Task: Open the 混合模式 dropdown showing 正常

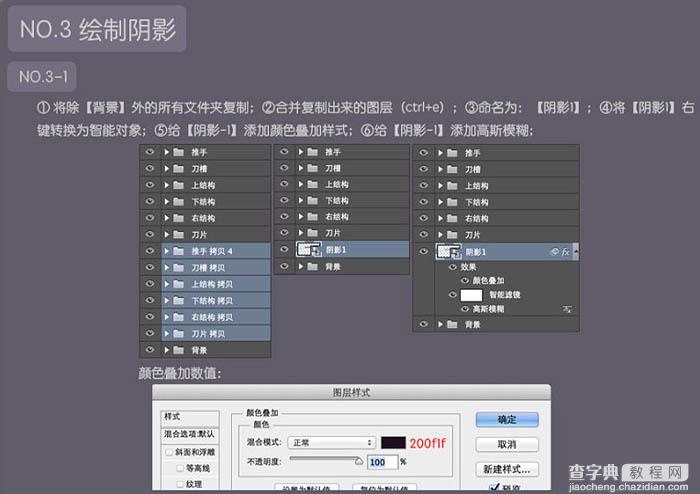Action: tap(331, 443)
